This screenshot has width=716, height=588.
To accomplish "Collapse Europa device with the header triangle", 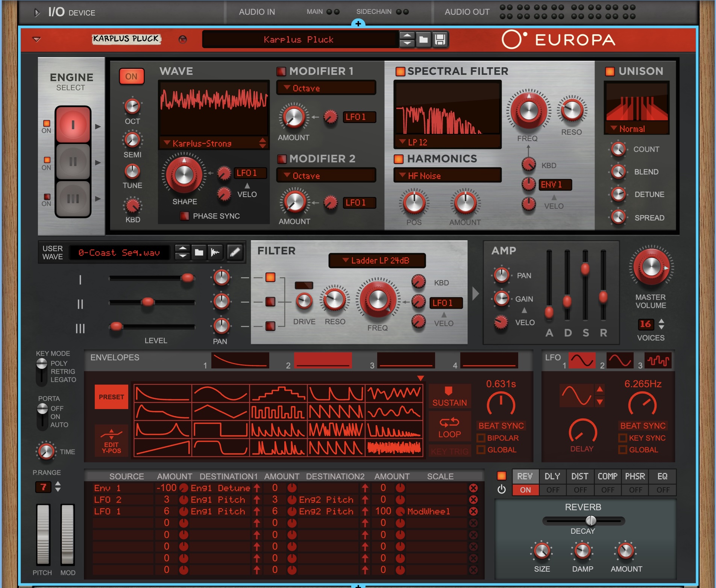I will (36, 39).
